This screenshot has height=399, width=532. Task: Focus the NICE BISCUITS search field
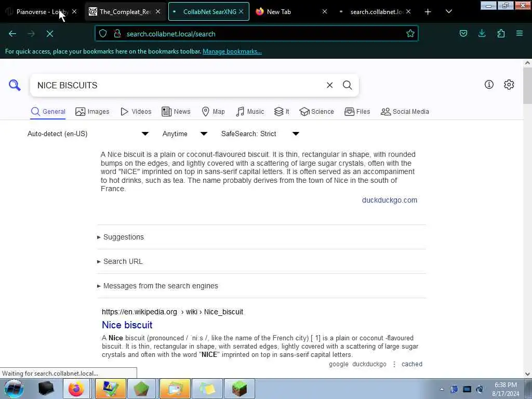pyautogui.click(x=178, y=85)
